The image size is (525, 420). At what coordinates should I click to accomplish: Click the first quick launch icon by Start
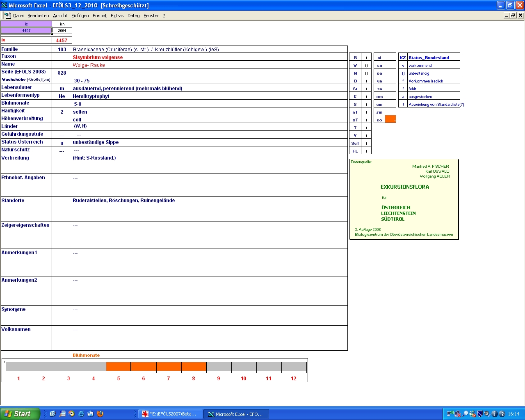point(52,414)
